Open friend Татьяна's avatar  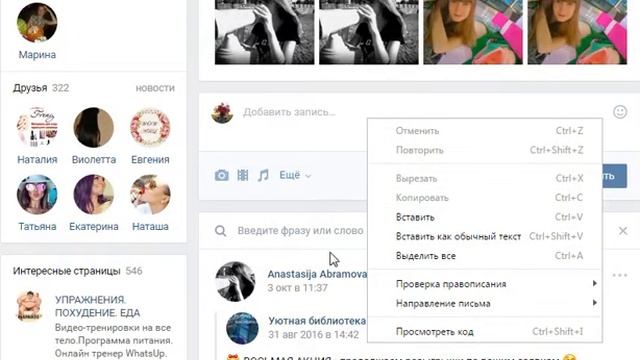tap(37, 194)
